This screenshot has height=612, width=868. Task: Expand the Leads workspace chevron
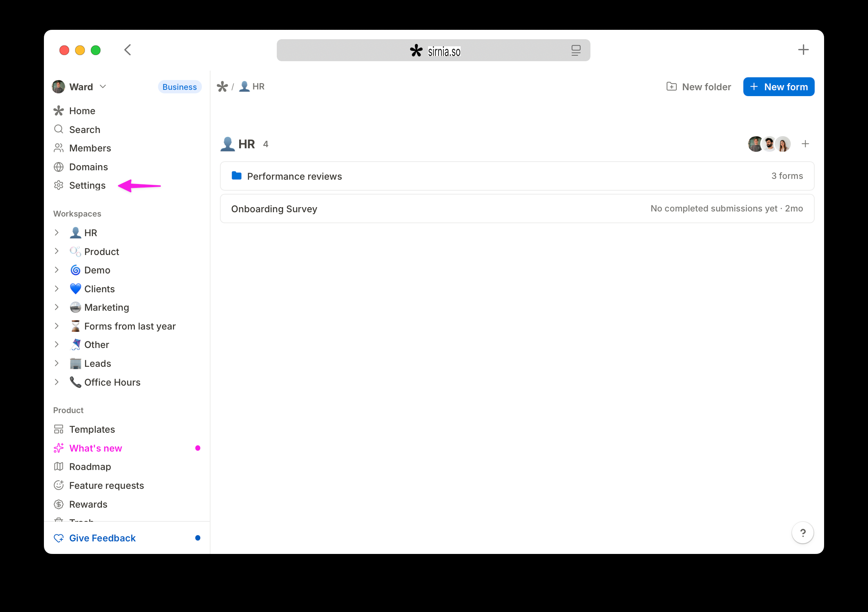click(x=56, y=363)
